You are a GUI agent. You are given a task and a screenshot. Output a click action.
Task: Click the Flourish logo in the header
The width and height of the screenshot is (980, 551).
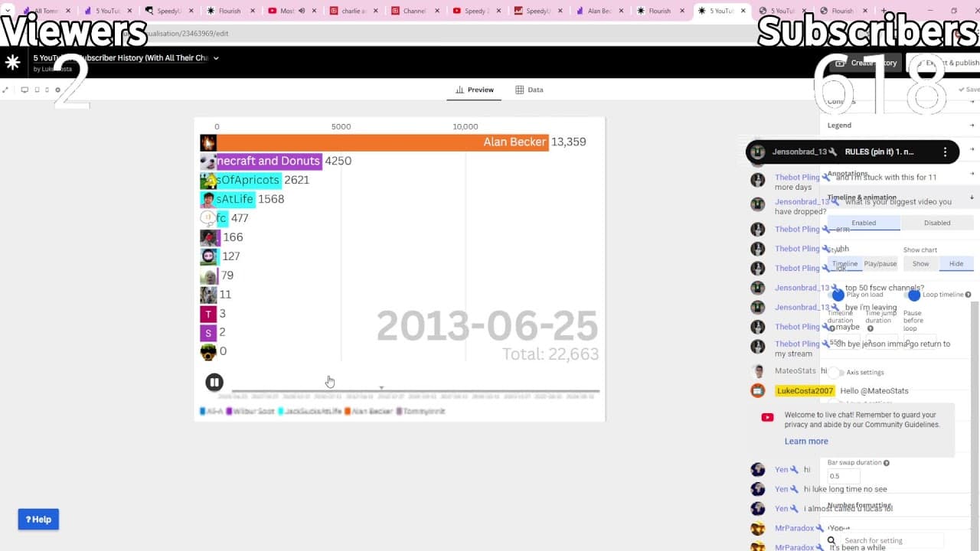tap(12, 63)
